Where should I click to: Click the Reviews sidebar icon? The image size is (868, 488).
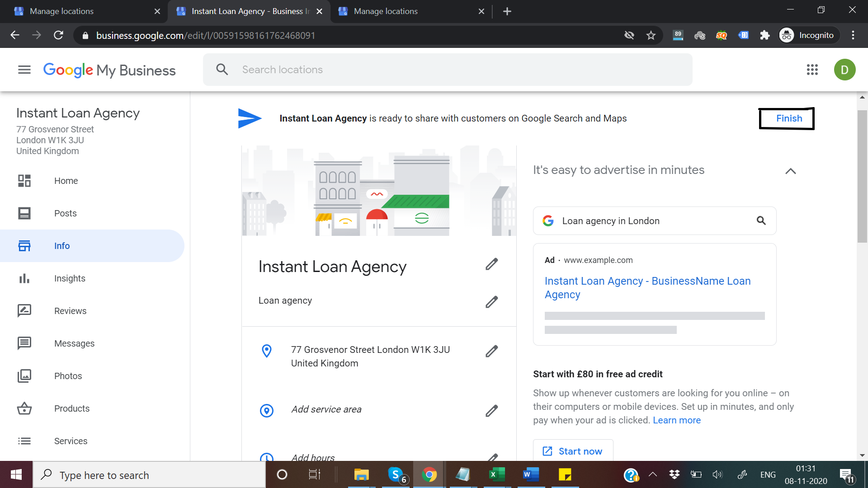coord(24,311)
